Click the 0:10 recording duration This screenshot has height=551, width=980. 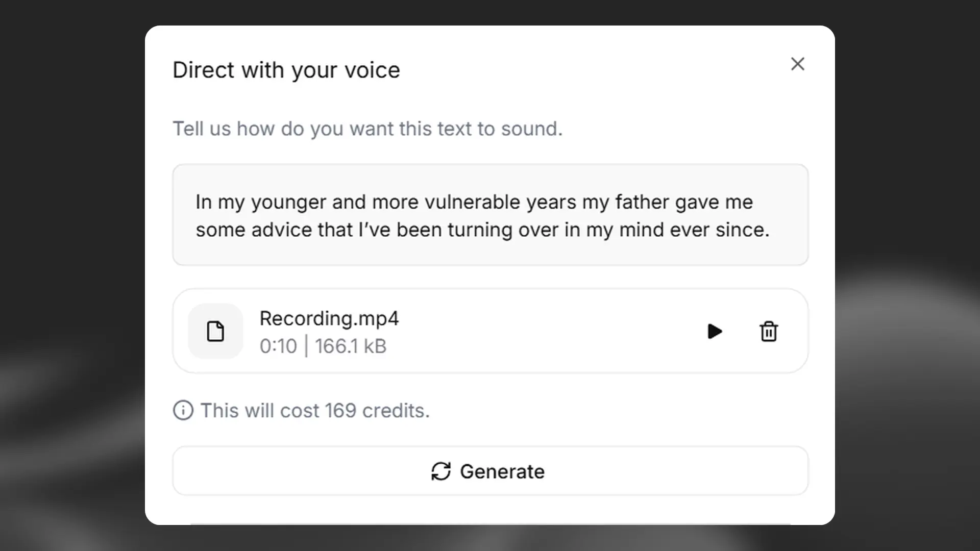click(x=278, y=346)
